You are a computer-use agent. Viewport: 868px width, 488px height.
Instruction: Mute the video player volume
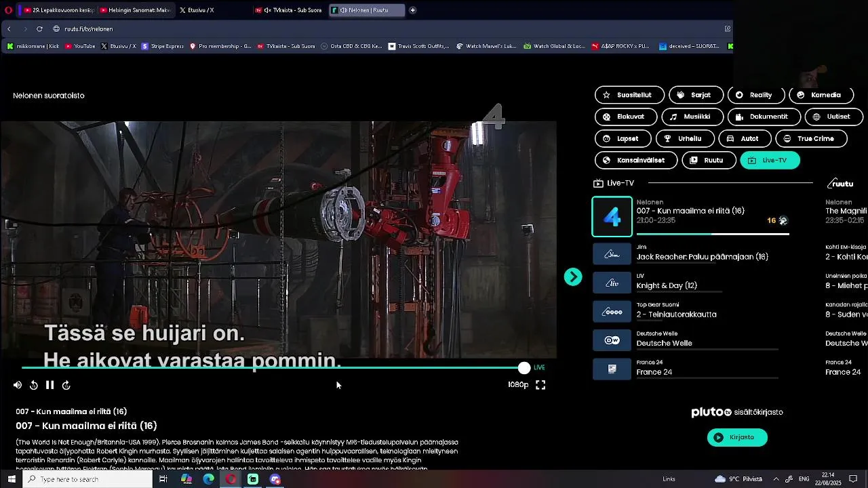pos(18,385)
